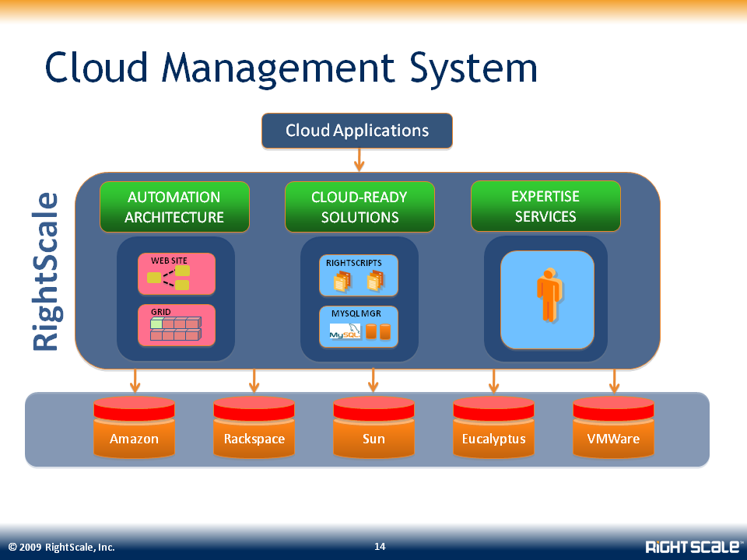Select the VMWare cloud cylinder
747x560 pixels.
click(613, 427)
